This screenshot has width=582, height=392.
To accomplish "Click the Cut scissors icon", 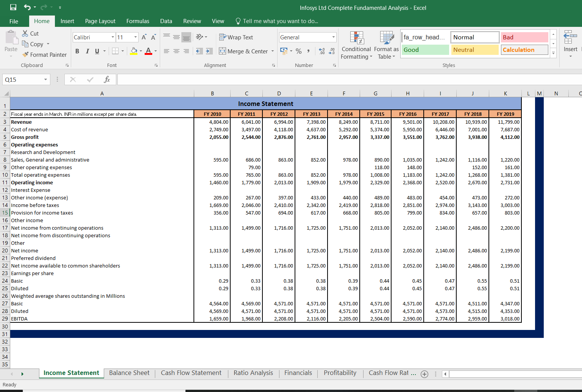I will coord(25,33).
